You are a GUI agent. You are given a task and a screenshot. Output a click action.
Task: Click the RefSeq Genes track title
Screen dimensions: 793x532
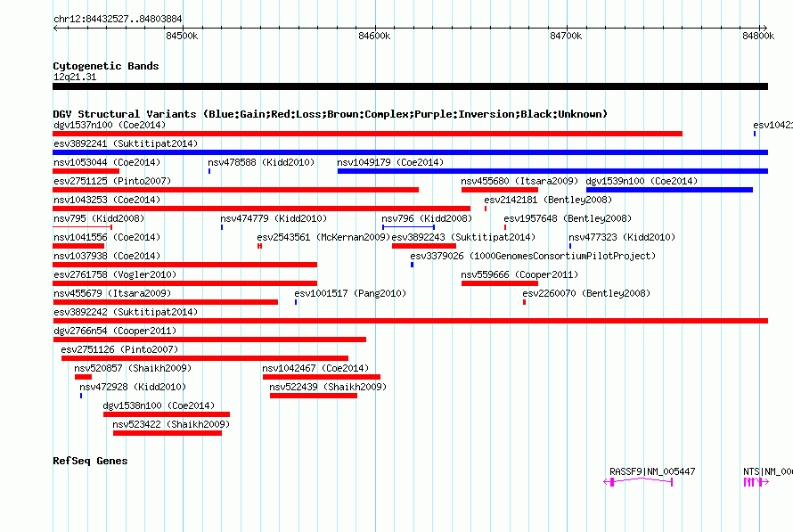(90, 461)
